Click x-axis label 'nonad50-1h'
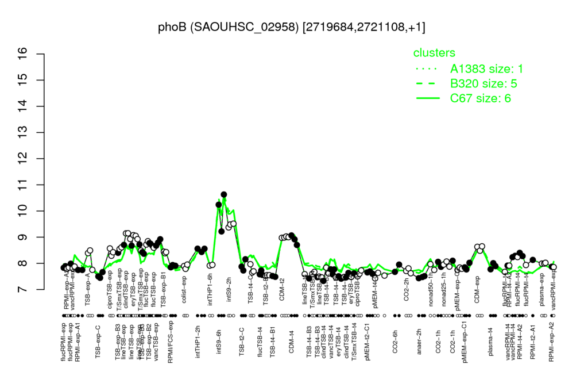 click(431, 290)
